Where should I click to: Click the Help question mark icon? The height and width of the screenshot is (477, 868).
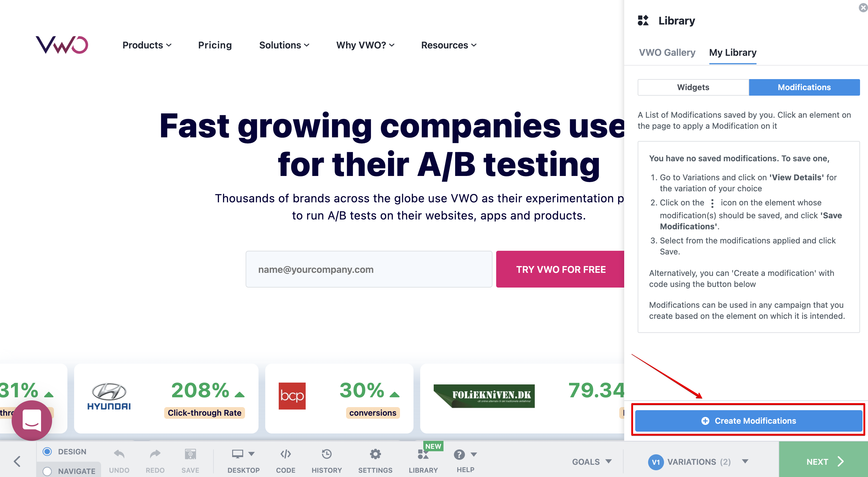coord(459,454)
